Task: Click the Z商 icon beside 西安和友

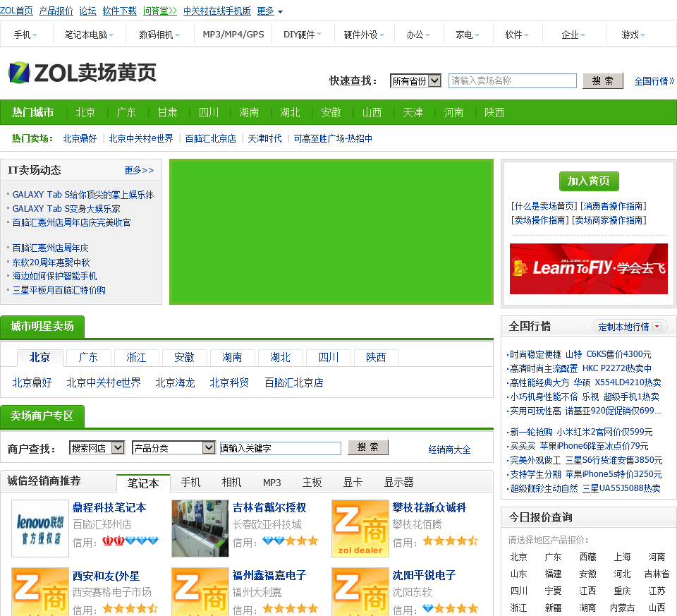Action: pyautogui.click(x=39, y=592)
